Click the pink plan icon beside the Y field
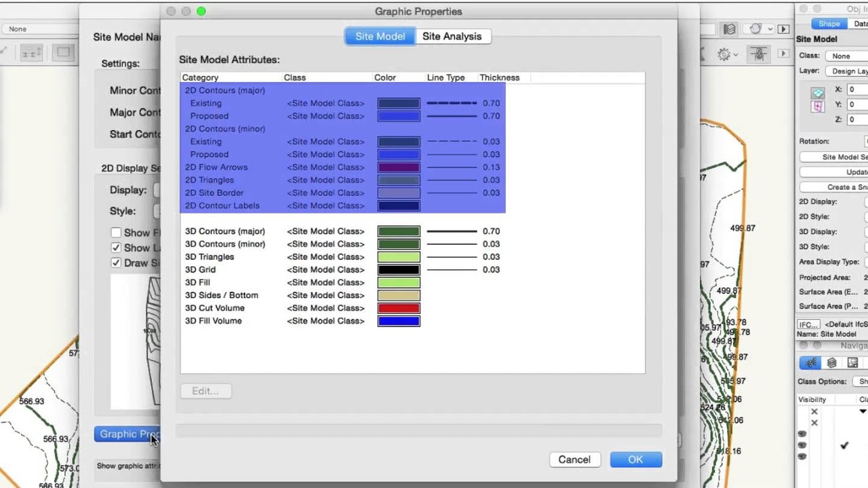The height and width of the screenshot is (488, 868). click(818, 106)
